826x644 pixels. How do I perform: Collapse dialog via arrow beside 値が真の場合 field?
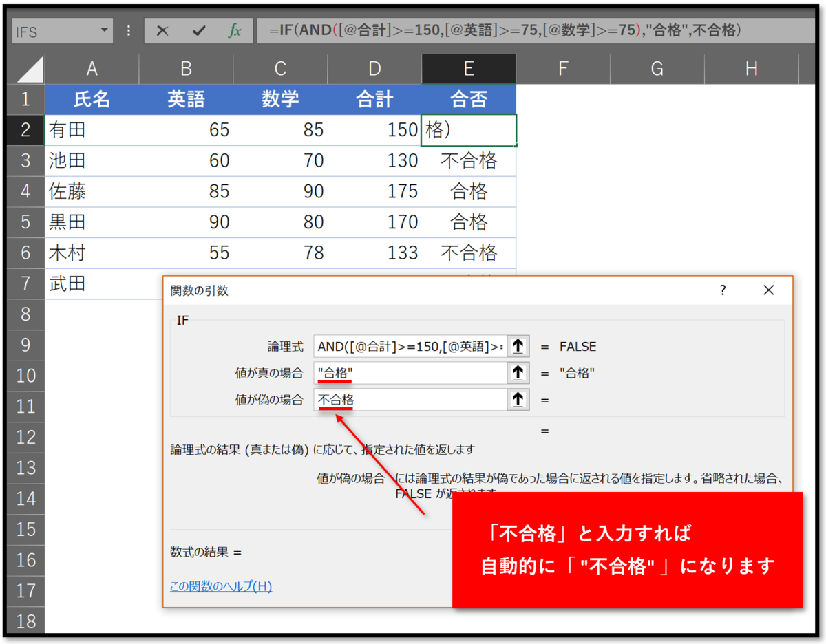[518, 373]
